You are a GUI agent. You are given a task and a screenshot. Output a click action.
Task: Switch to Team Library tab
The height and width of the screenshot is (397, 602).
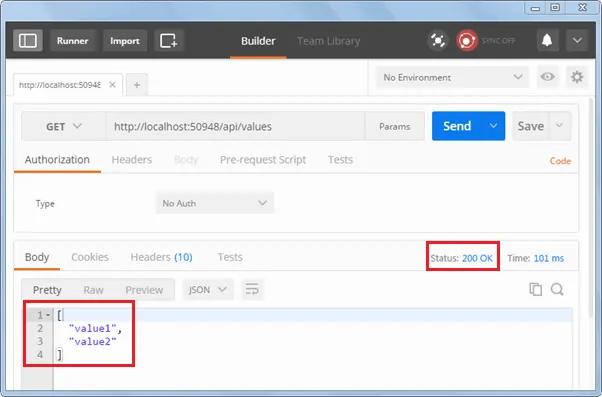click(329, 41)
